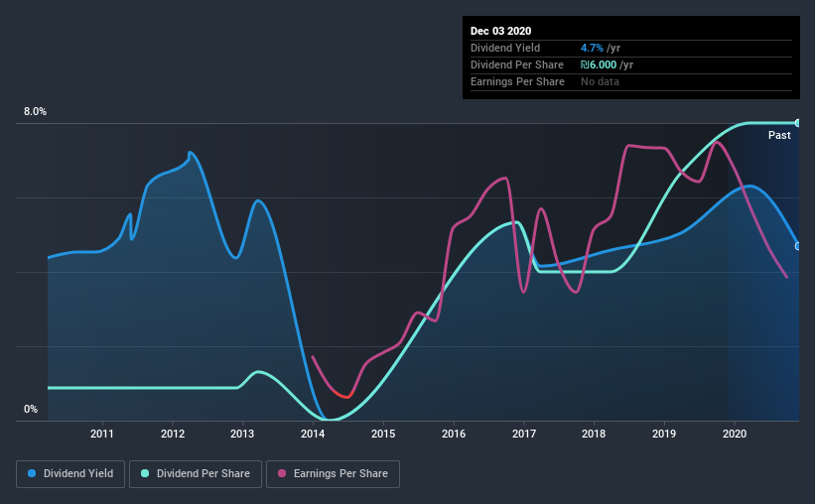The image size is (815, 504).
Task: Toggle the Dividend Yield legend button
Action: pyautogui.click(x=70, y=474)
